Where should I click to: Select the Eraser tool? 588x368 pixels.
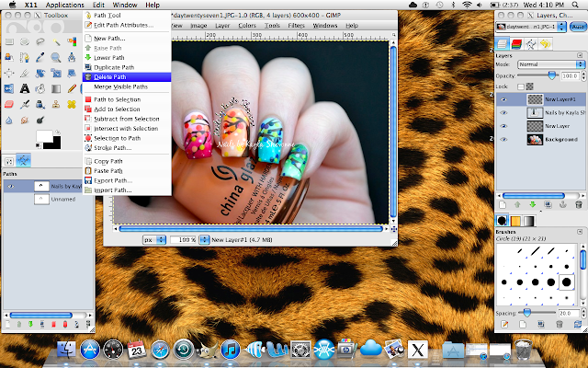pos(9,104)
